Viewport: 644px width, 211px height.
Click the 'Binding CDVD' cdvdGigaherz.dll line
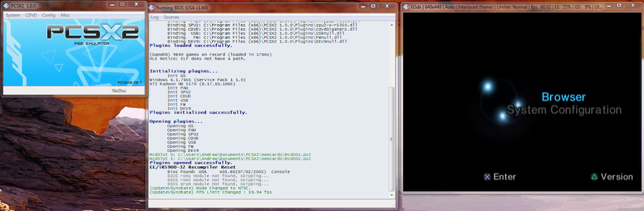pos(263,29)
